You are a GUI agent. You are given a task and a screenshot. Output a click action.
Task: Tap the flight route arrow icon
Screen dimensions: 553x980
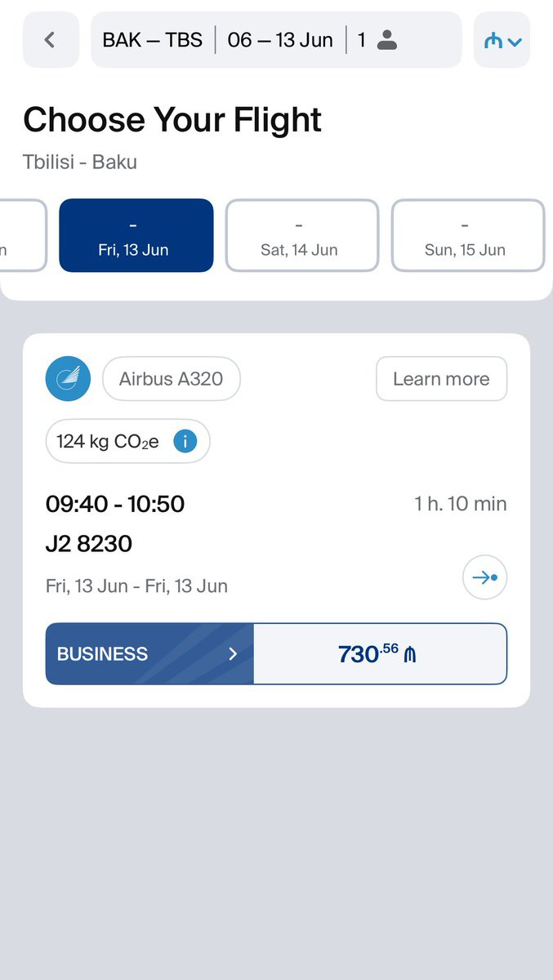[485, 578]
